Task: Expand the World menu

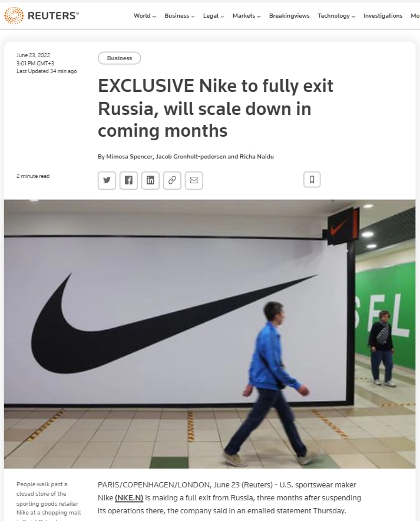Action: (145, 15)
